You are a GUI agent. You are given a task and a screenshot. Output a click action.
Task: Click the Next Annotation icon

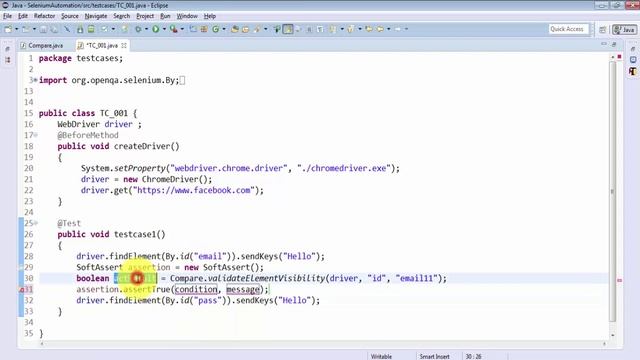click(x=333, y=29)
